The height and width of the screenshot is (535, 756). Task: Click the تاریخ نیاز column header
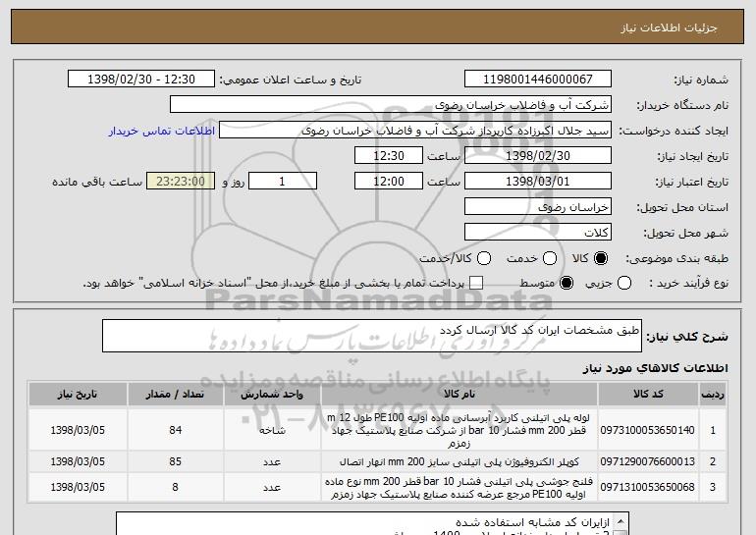click(78, 395)
